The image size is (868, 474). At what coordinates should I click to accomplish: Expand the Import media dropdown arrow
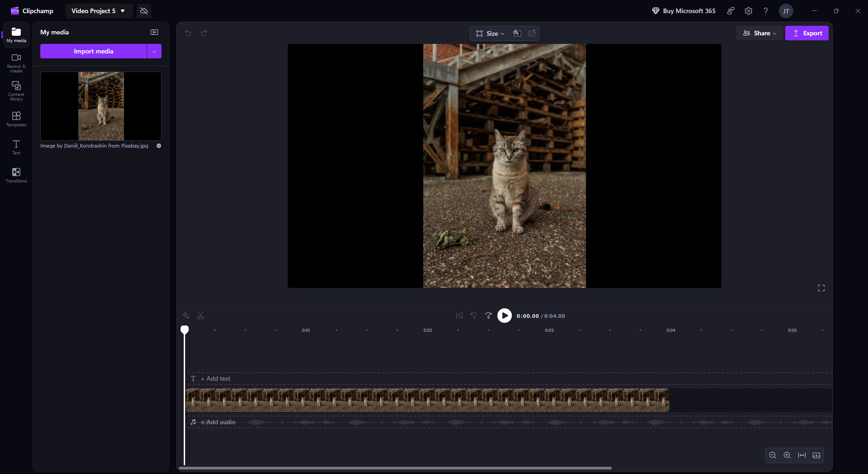click(x=154, y=51)
